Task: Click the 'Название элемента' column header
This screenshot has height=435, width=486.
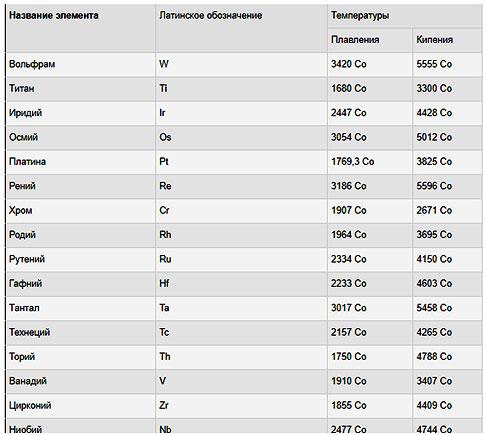Action: [81, 28]
